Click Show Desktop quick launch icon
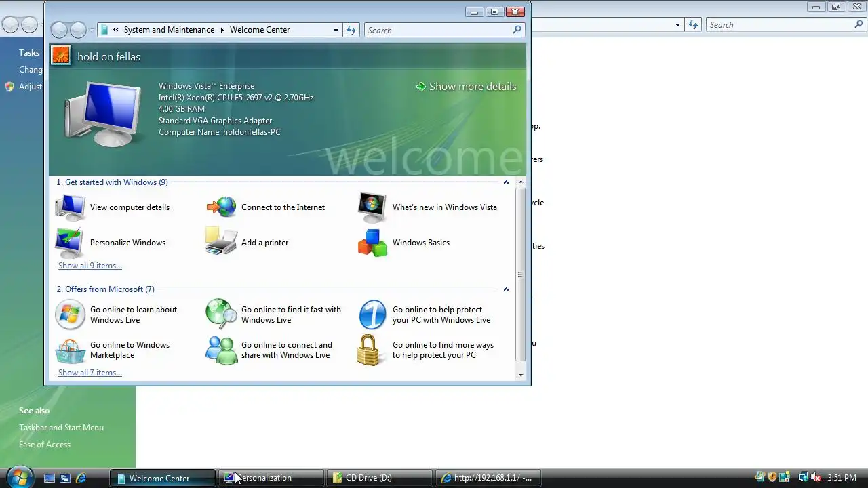868x488 pixels. coord(49,478)
